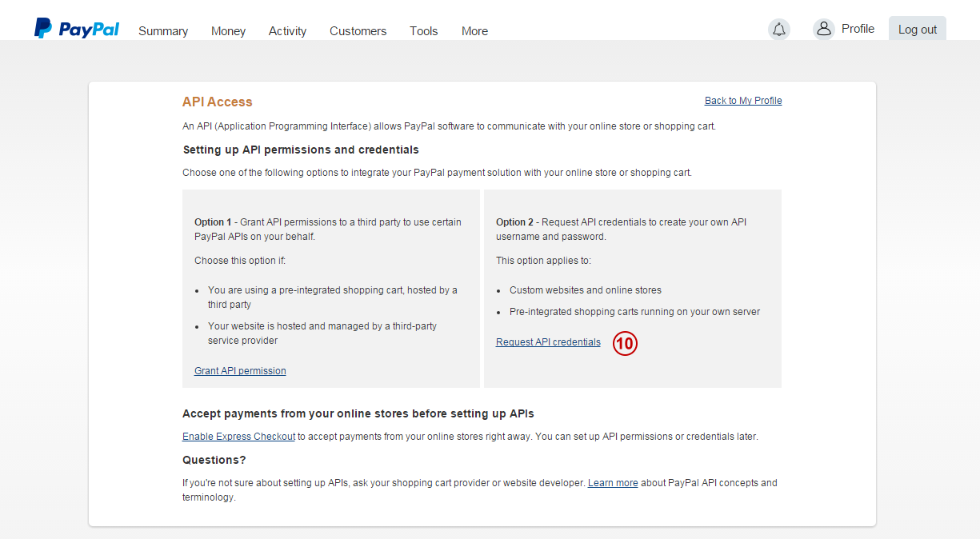This screenshot has width=980, height=539.
Task: Click 'Custom websites and online stores' bullet
Action: [x=586, y=290]
